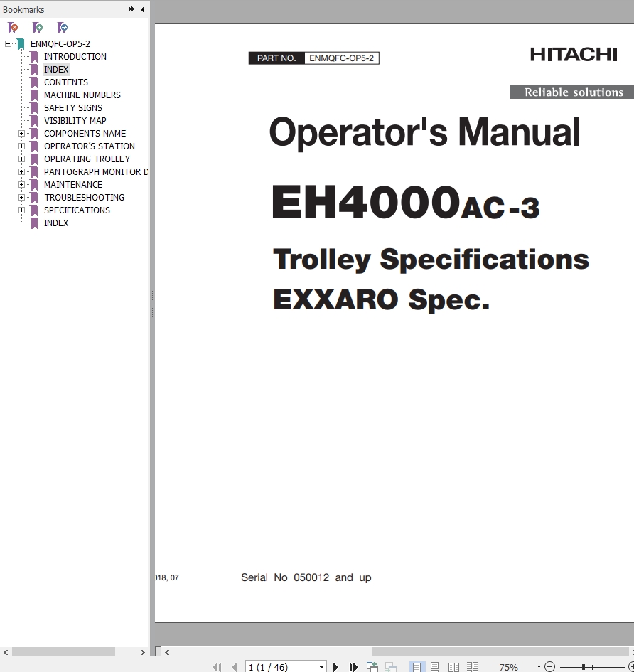The height and width of the screenshot is (672, 634).
Task: Select single page layout icon
Action: click(417, 667)
